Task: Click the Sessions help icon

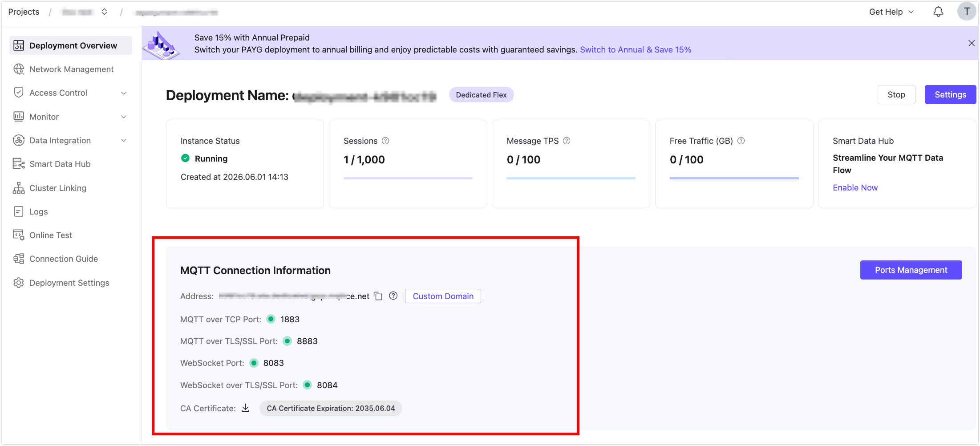Action: click(385, 141)
